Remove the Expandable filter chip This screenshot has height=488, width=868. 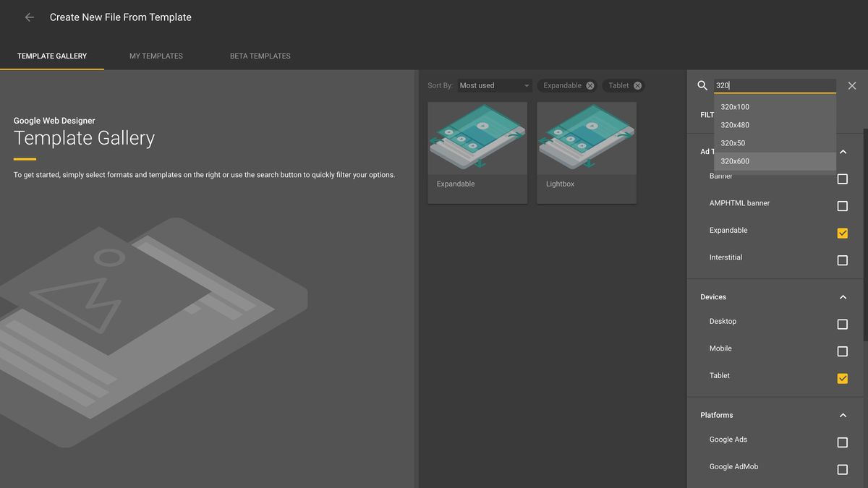tap(590, 85)
